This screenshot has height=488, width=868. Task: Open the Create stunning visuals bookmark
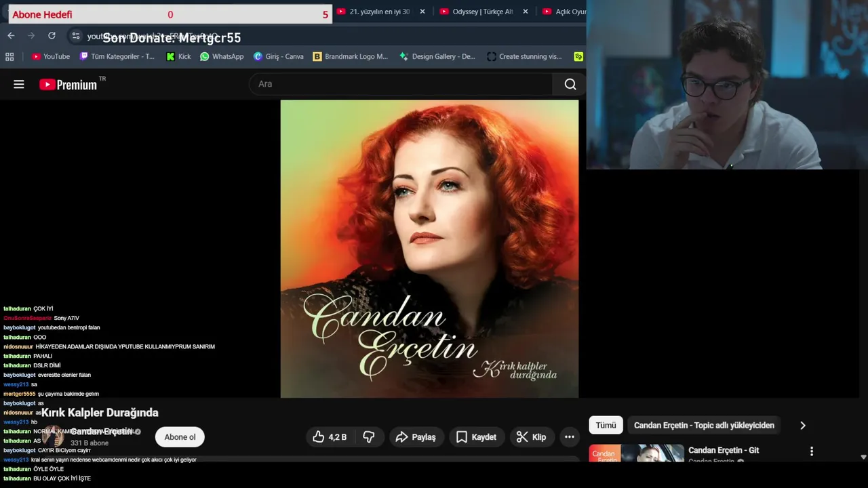525,56
